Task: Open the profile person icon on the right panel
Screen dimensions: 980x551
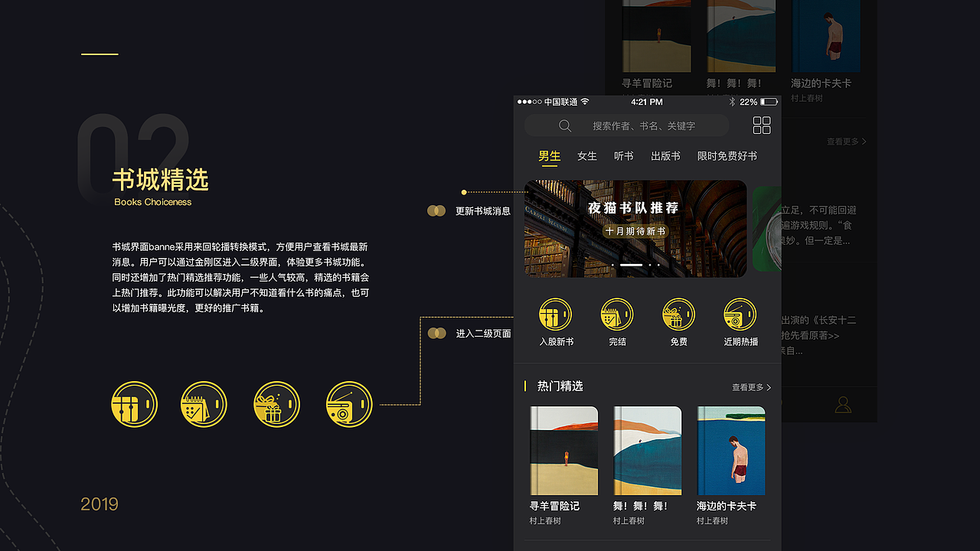Action: point(842,404)
